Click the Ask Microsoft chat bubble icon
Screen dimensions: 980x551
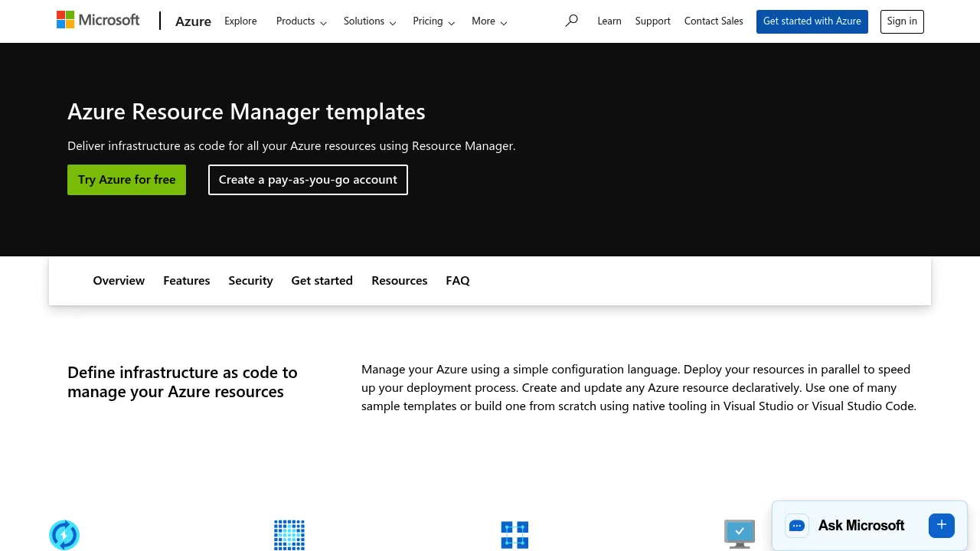click(797, 526)
